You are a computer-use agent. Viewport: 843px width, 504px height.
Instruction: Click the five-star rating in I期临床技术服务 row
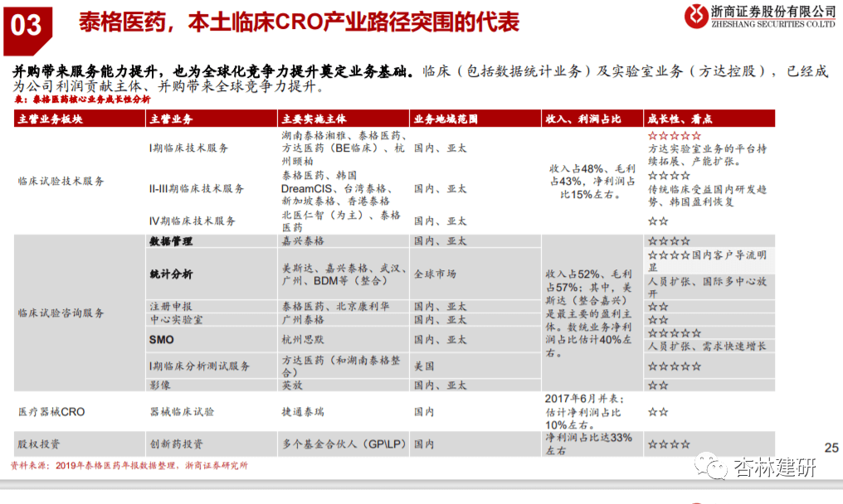tap(675, 135)
